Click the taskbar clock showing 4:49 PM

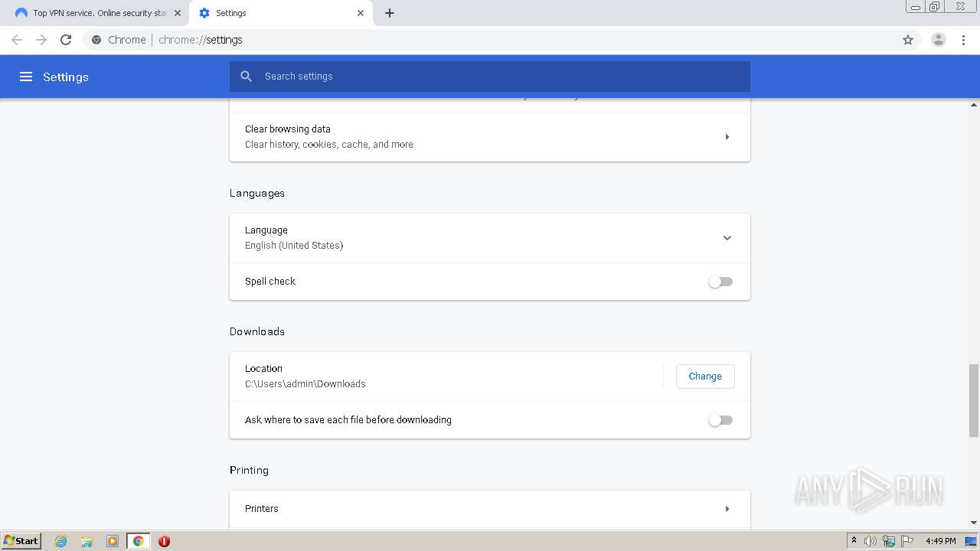click(x=940, y=541)
